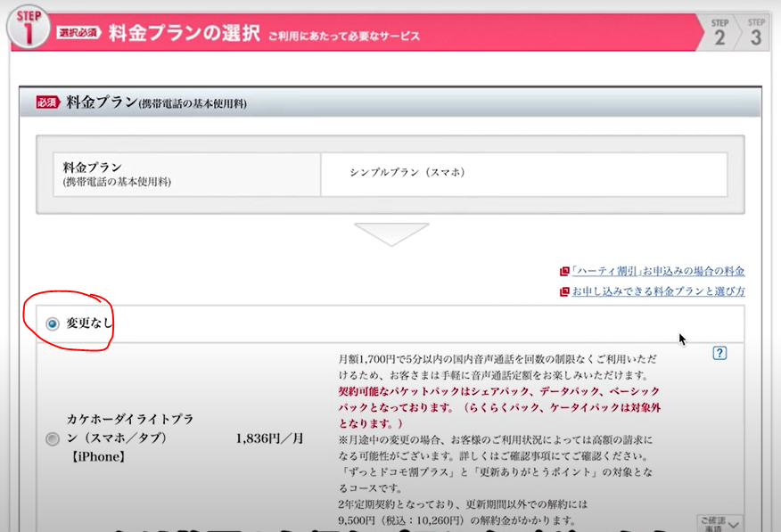
Task: Click the 料金プランの選択 page heading
Action: tap(184, 35)
